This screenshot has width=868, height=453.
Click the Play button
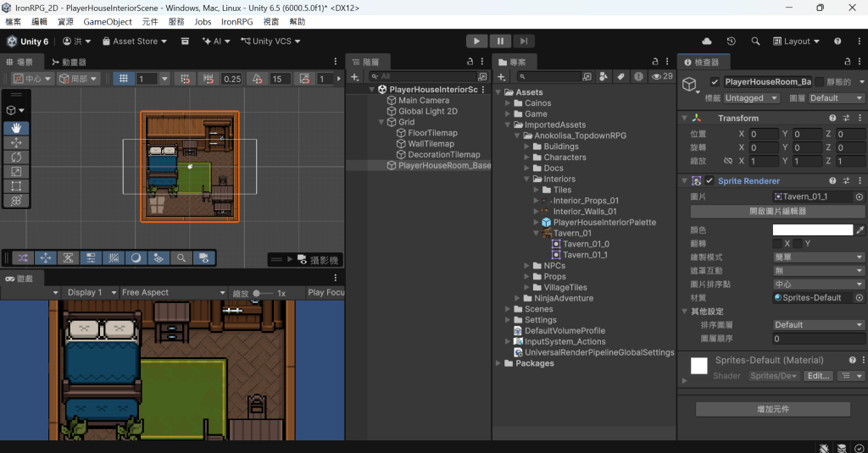pyautogui.click(x=476, y=41)
